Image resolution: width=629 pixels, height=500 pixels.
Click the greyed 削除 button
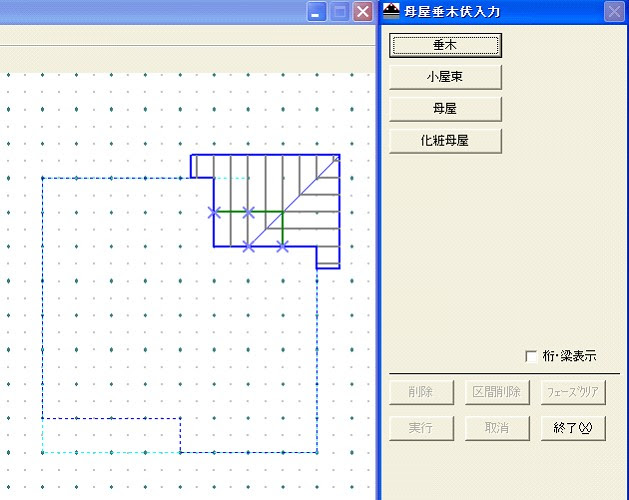tap(422, 392)
